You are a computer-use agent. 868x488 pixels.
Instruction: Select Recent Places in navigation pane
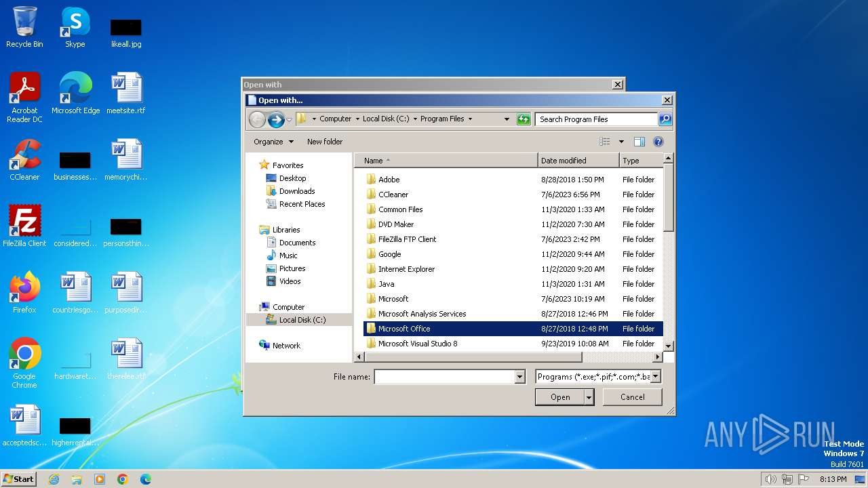302,204
